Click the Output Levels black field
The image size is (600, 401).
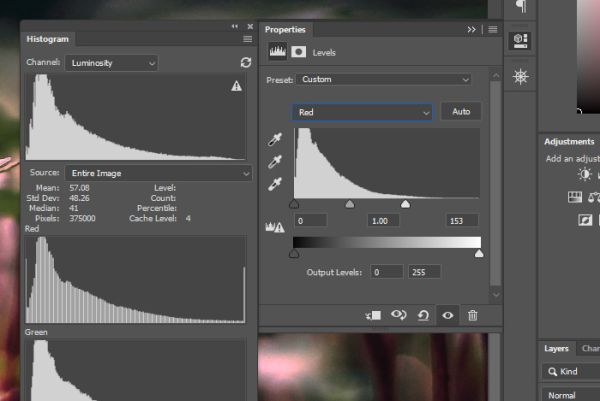[x=386, y=272]
